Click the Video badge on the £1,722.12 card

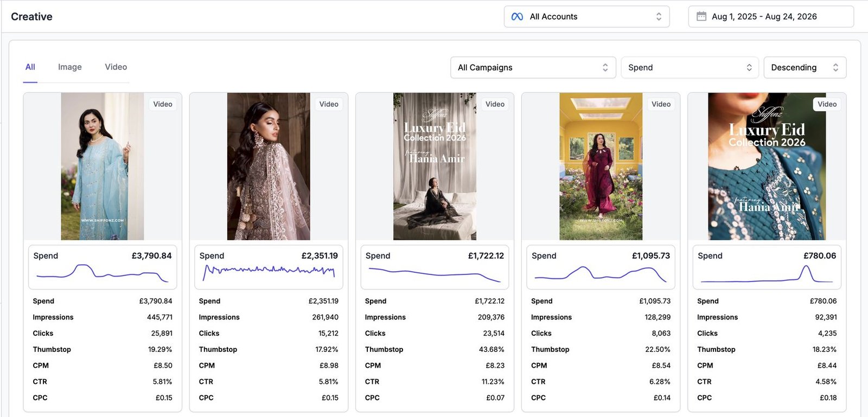point(495,104)
